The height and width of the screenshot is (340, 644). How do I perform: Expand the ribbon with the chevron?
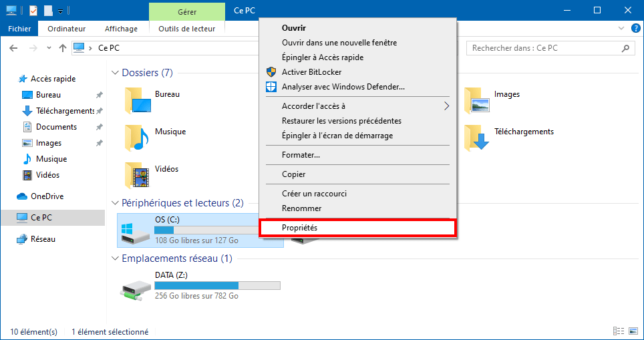click(x=621, y=29)
